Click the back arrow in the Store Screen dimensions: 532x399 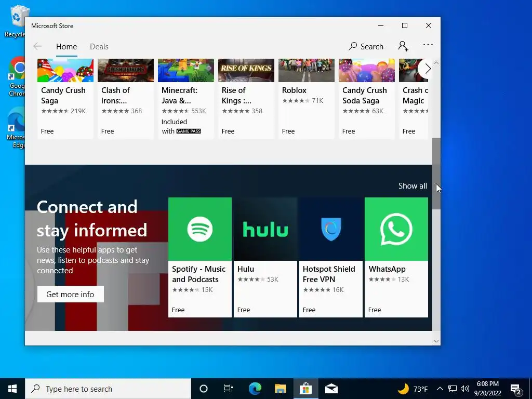pos(37,46)
